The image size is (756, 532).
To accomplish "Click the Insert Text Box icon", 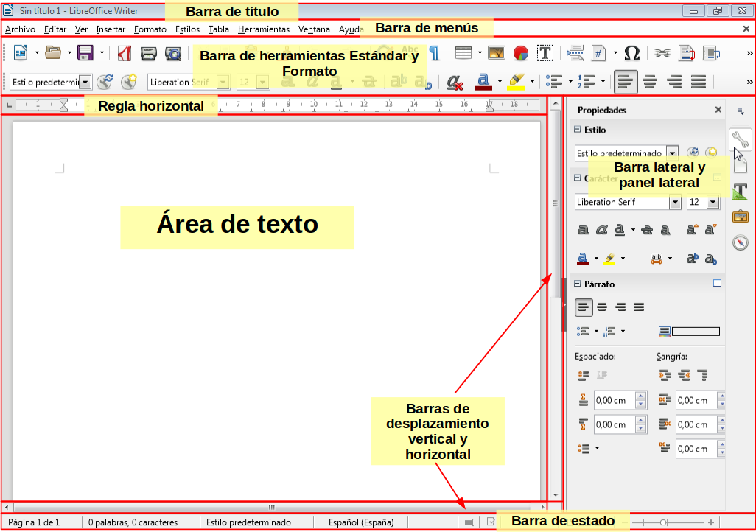I will [x=546, y=52].
